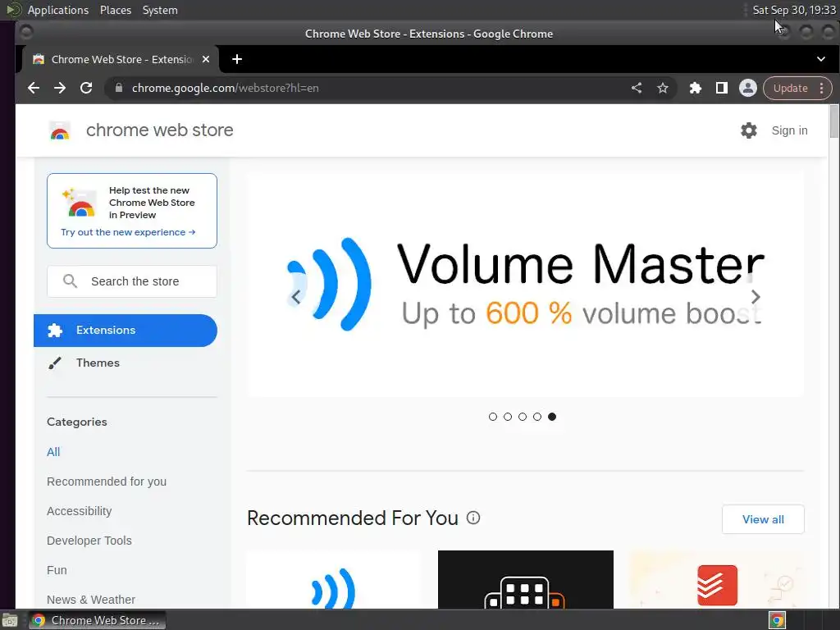
Task: Share this page using the share icon
Action: (x=637, y=88)
